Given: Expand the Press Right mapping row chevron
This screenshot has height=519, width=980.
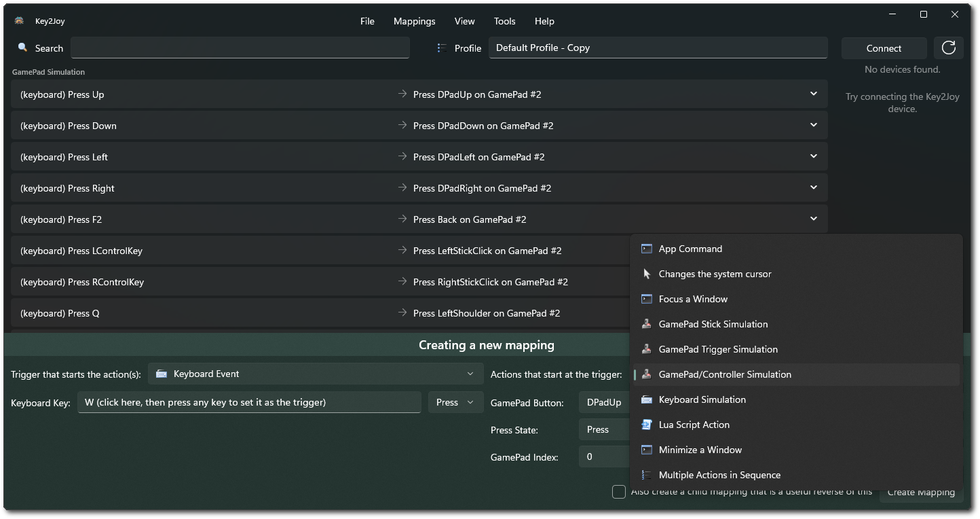Looking at the screenshot, I should click(x=813, y=187).
